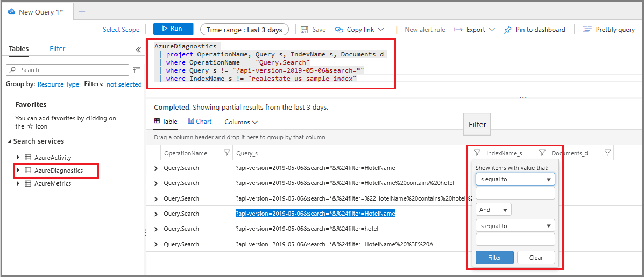This screenshot has height=277, width=644.
Task: Expand first Query.Search result row
Action: click(x=155, y=168)
